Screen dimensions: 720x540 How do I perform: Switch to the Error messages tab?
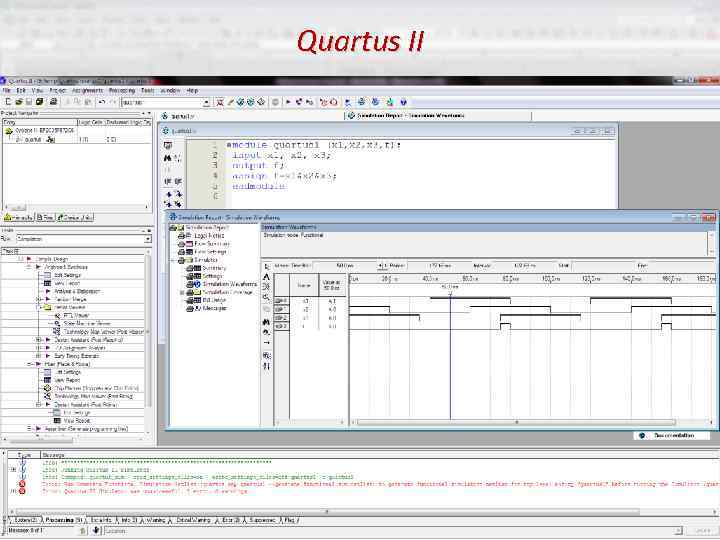tap(231, 520)
